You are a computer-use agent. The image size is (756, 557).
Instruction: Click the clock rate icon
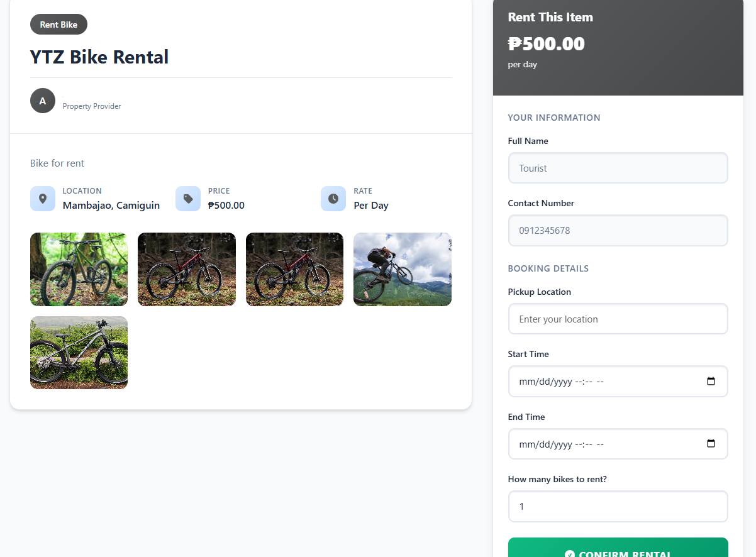[x=333, y=199]
